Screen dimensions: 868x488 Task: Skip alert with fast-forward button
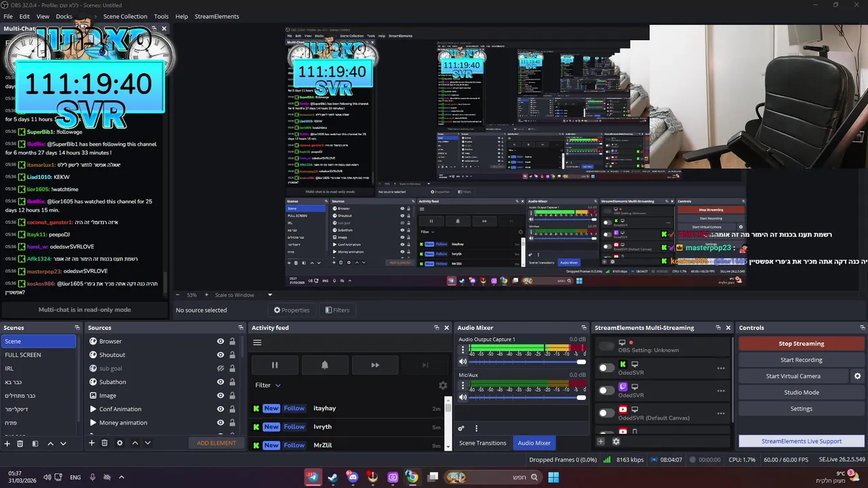pos(375,365)
